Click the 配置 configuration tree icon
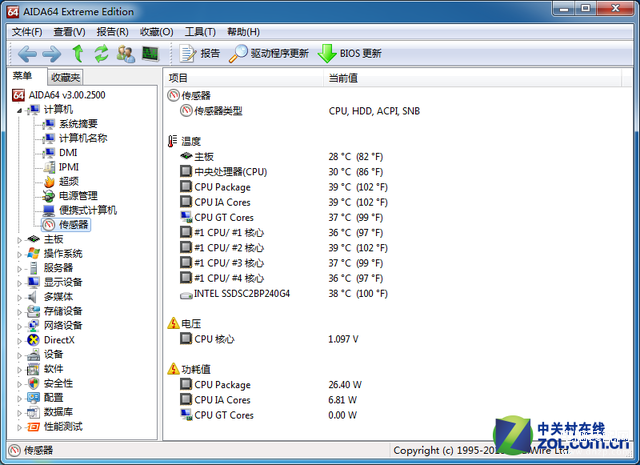This screenshot has height=465, width=640. tap(33, 398)
